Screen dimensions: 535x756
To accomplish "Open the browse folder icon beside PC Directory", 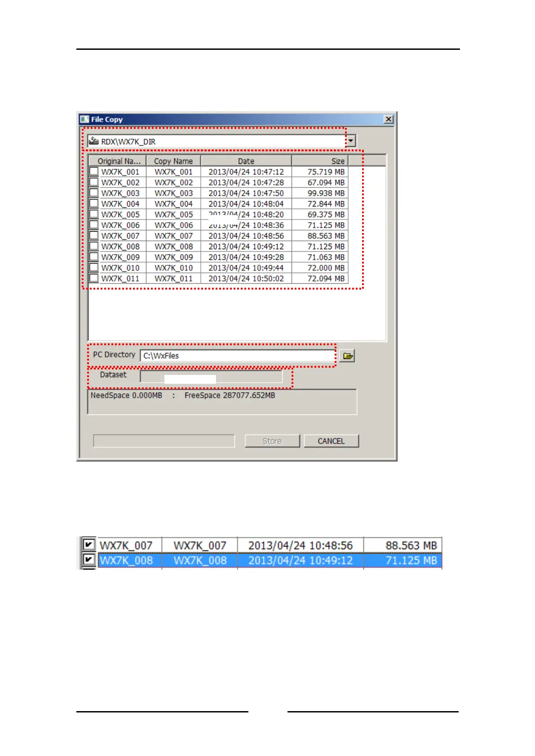I will pos(347,356).
